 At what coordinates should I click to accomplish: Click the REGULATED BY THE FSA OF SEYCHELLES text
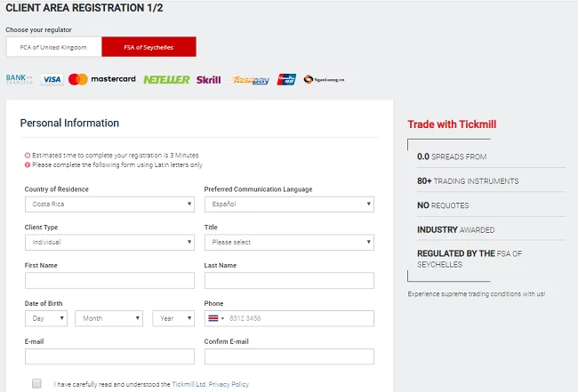470,259
